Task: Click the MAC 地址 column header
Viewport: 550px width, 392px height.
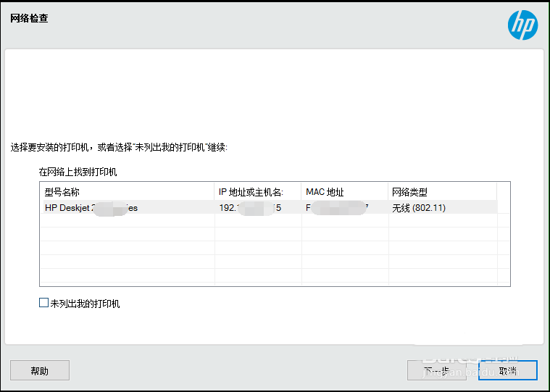Action: (345, 192)
